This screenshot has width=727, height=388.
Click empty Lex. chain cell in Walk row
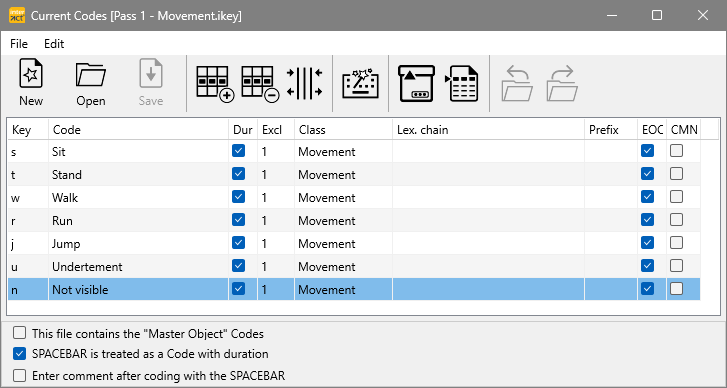coord(489,197)
